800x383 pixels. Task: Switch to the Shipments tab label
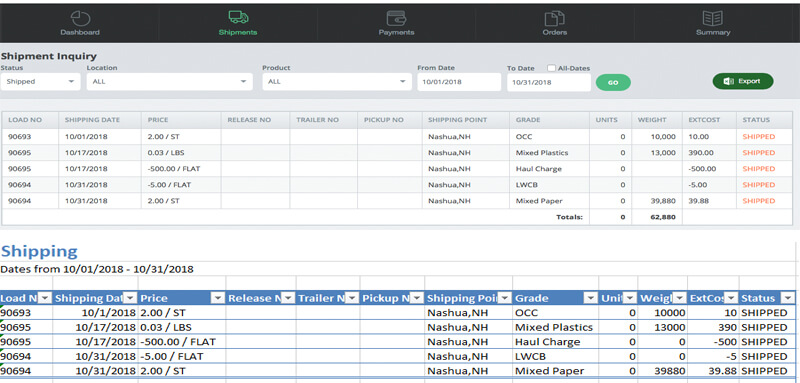coord(238,32)
